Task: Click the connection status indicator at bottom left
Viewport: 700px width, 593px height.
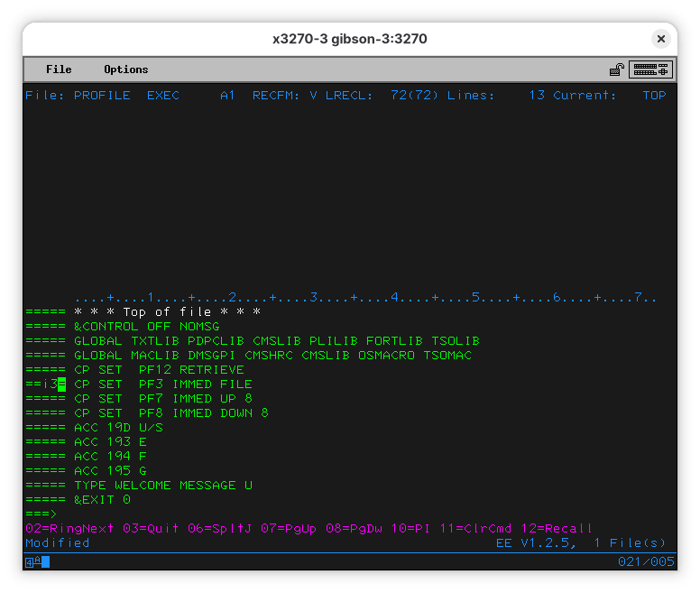Action: pos(31,562)
